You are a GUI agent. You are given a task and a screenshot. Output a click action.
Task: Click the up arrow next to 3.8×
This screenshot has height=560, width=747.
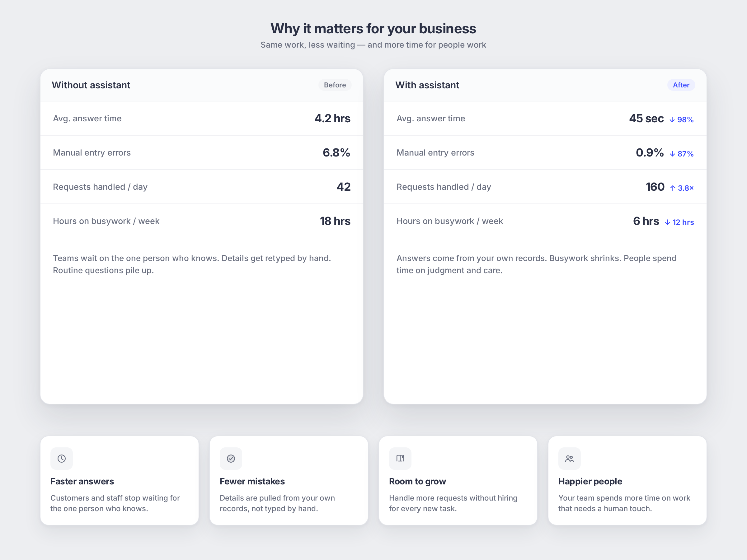coord(673,188)
